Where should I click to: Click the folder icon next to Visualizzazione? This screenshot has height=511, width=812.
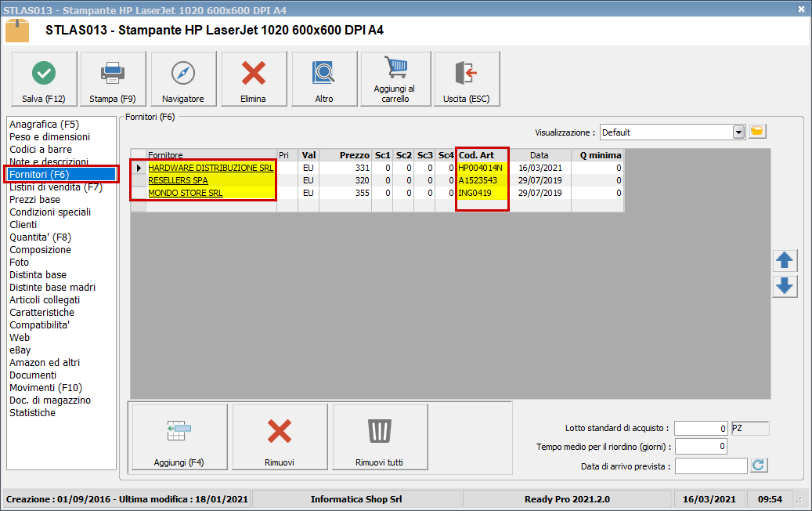pyautogui.click(x=756, y=132)
